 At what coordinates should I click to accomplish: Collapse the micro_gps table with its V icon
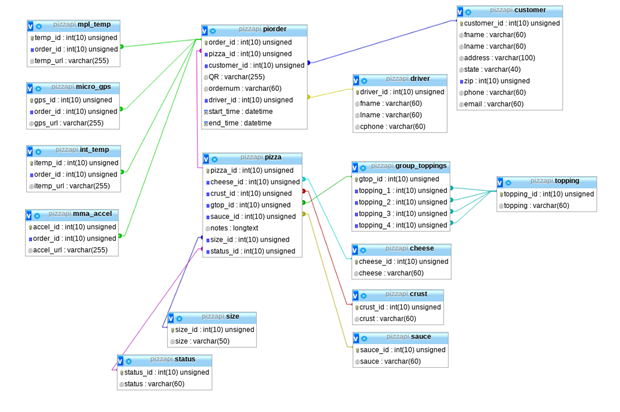click(30, 89)
